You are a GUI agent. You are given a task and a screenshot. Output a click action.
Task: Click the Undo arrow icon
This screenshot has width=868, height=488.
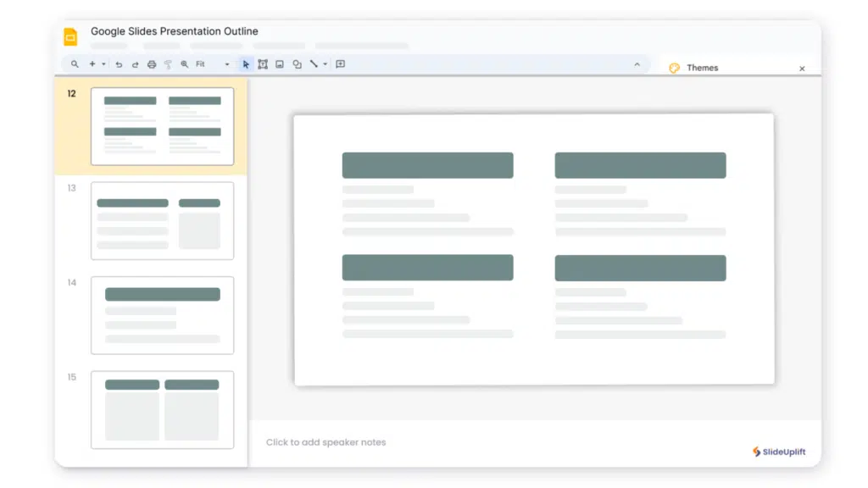point(119,64)
